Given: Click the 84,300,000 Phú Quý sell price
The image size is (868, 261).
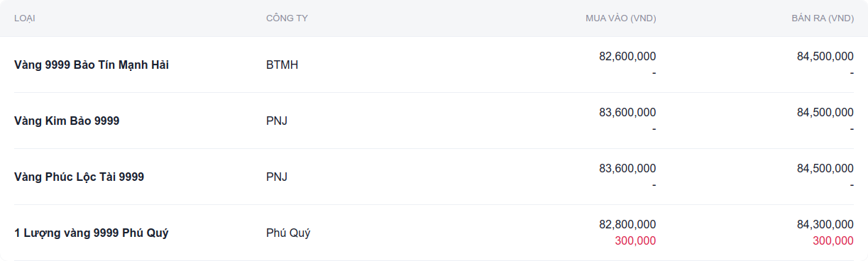Looking at the screenshot, I should tap(825, 224).
